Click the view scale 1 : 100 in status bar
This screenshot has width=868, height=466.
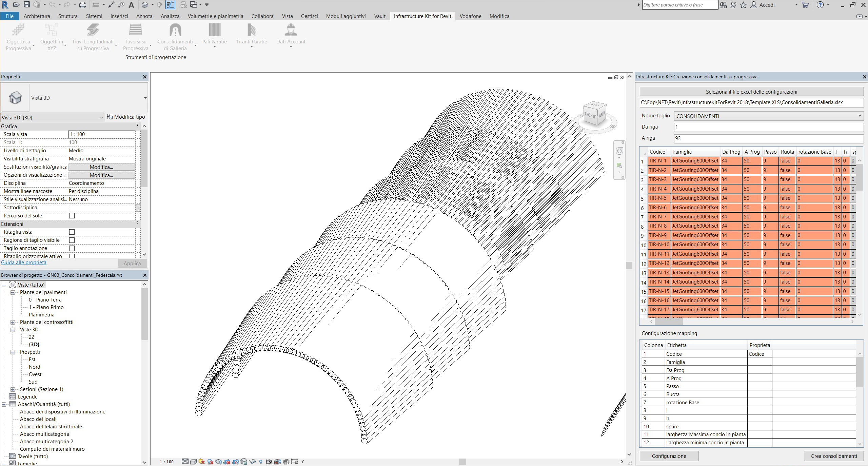tap(166, 462)
